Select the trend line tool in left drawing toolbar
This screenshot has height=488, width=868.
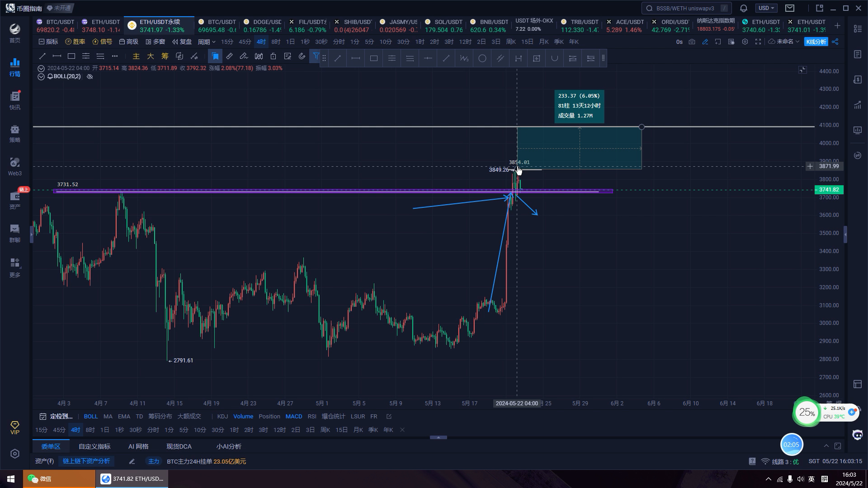click(x=42, y=56)
